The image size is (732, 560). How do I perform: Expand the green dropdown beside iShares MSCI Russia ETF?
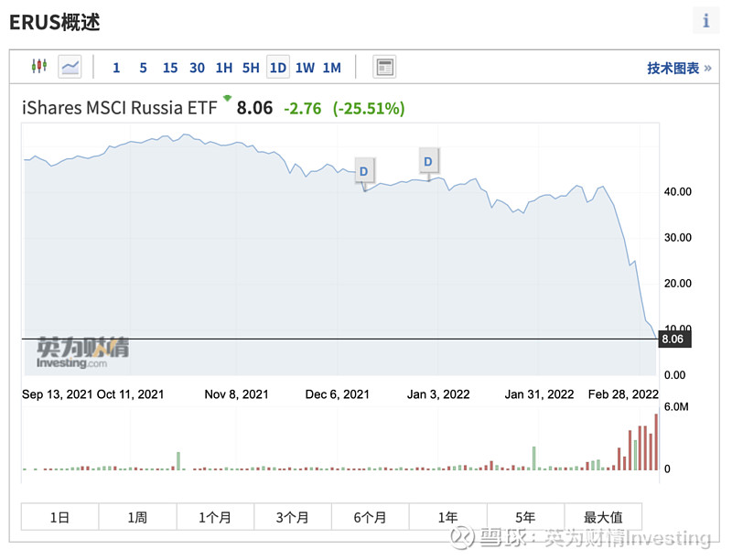(228, 98)
